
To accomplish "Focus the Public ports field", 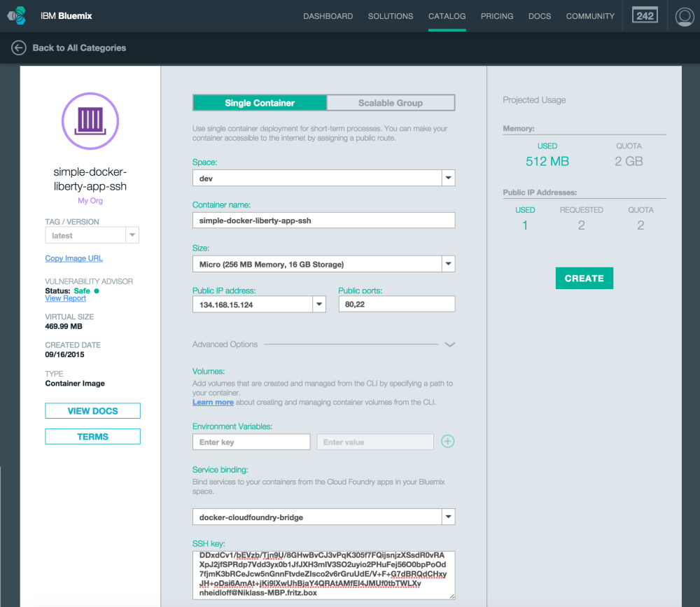I will click(397, 304).
